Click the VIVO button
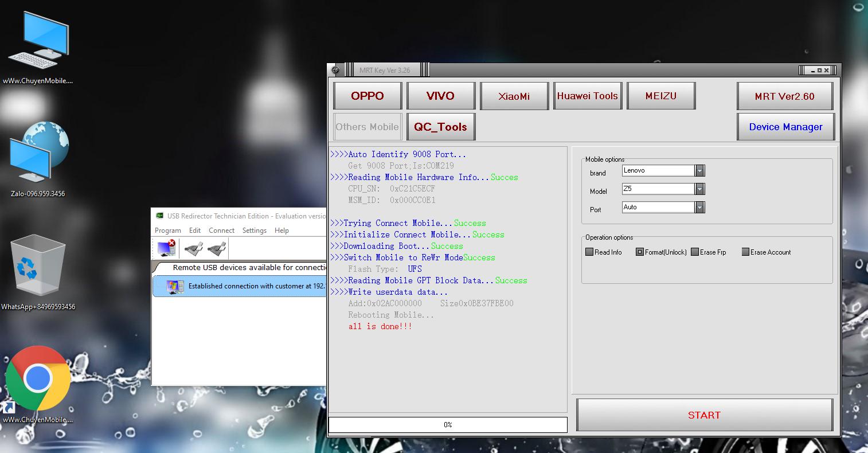 pyautogui.click(x=440, y=96)
